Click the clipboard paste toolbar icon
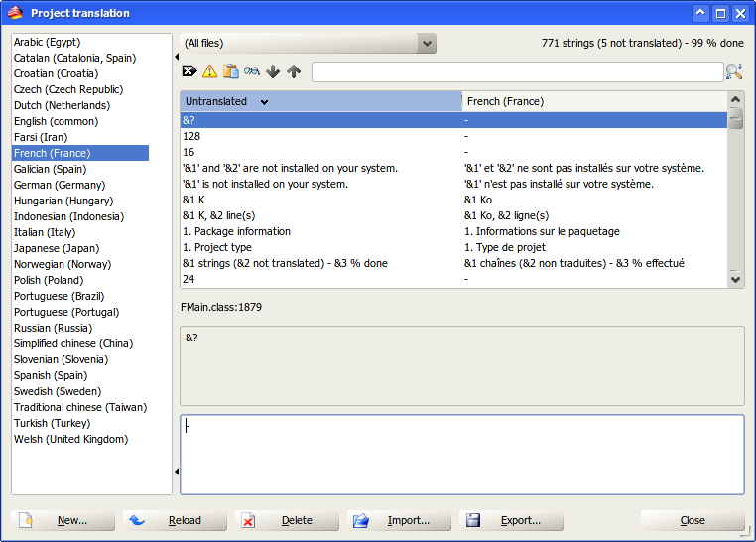The image size is (756, 542). pos(230,71)
